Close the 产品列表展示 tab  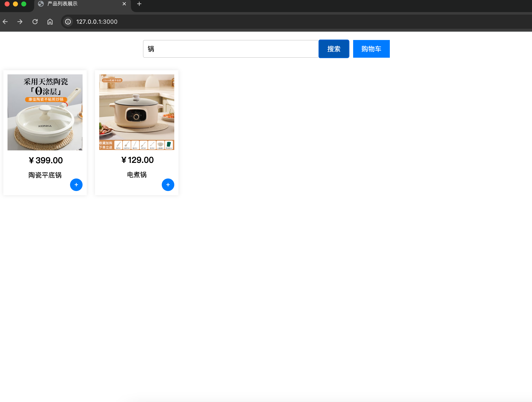click(x=124, y=4)
